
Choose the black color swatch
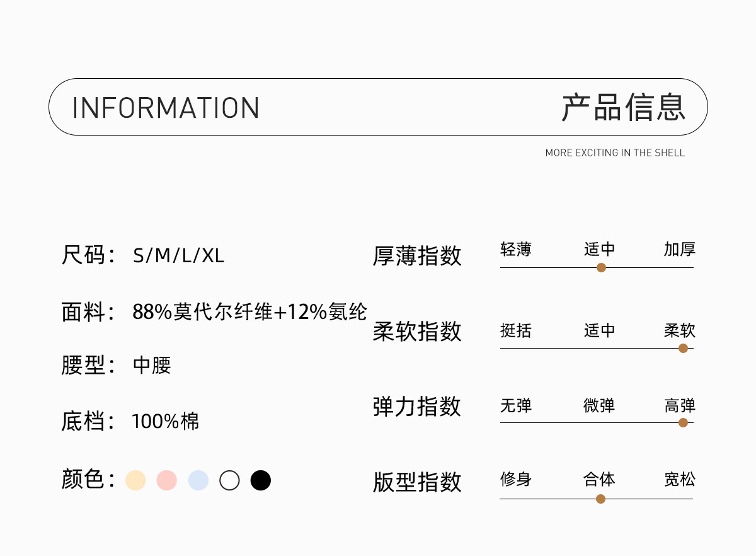(x=261, y=480)
